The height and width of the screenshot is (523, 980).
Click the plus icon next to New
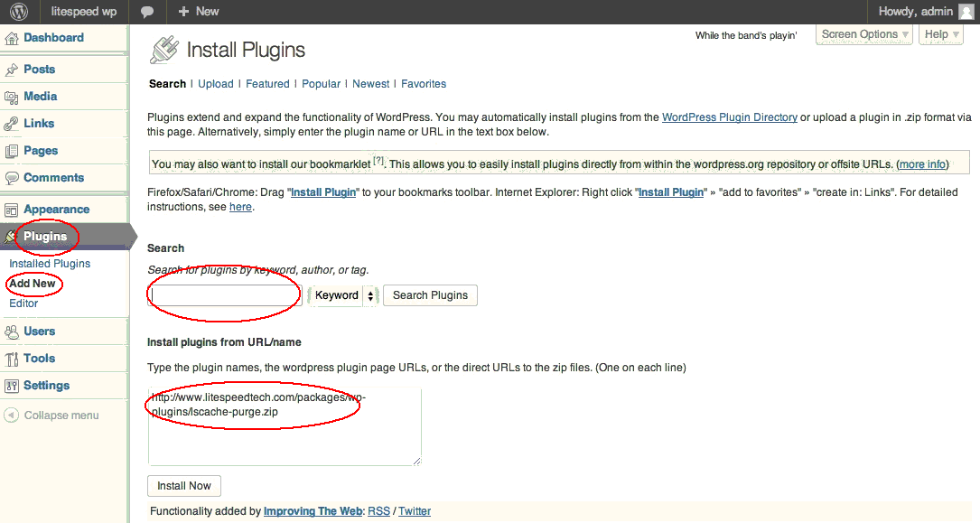pyautogui.click(x=183, y=11)
